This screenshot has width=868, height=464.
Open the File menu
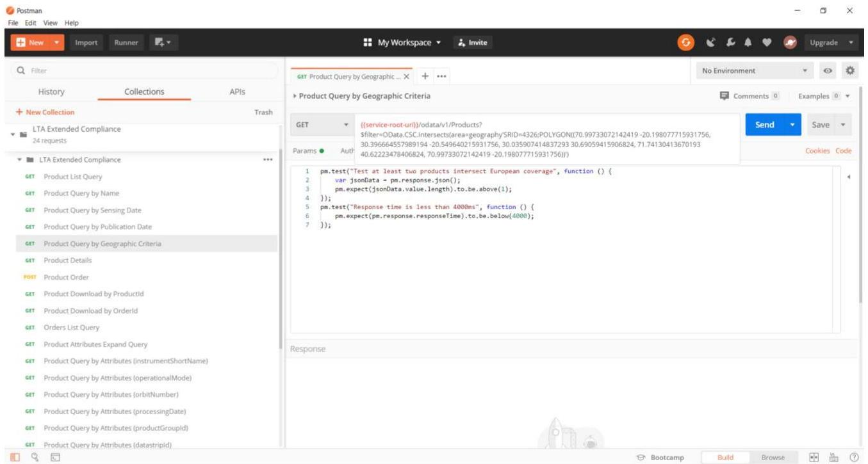[x=13, y=23]
